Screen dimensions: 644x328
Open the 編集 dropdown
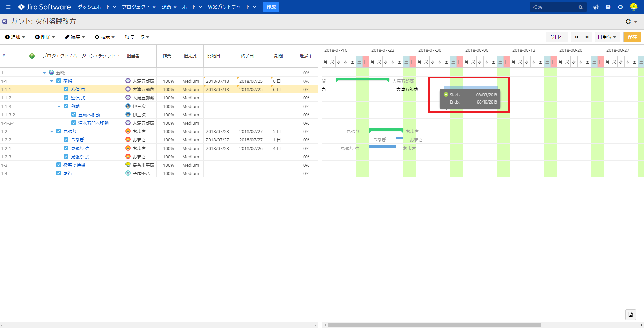click(75, 37)
